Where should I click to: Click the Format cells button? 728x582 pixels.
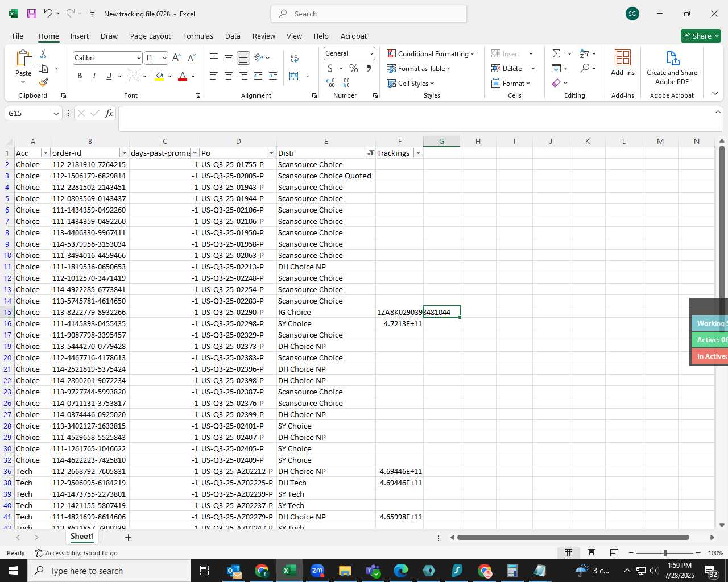pos(511,83)
